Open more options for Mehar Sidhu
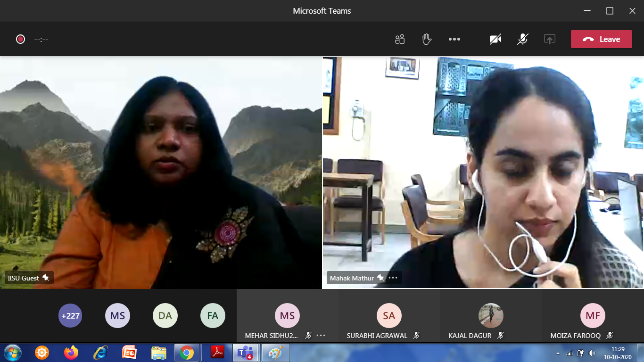644x362 pixels. (321, 336)
